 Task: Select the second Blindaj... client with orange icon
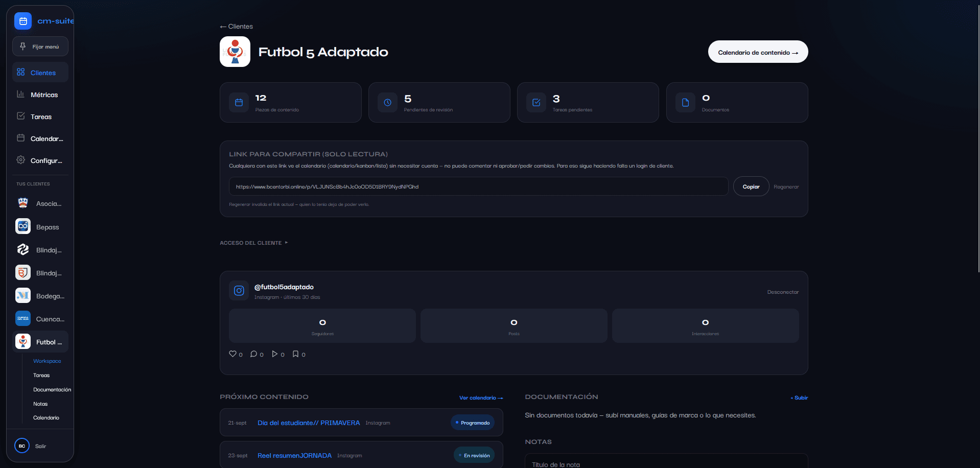pos(23,272)
